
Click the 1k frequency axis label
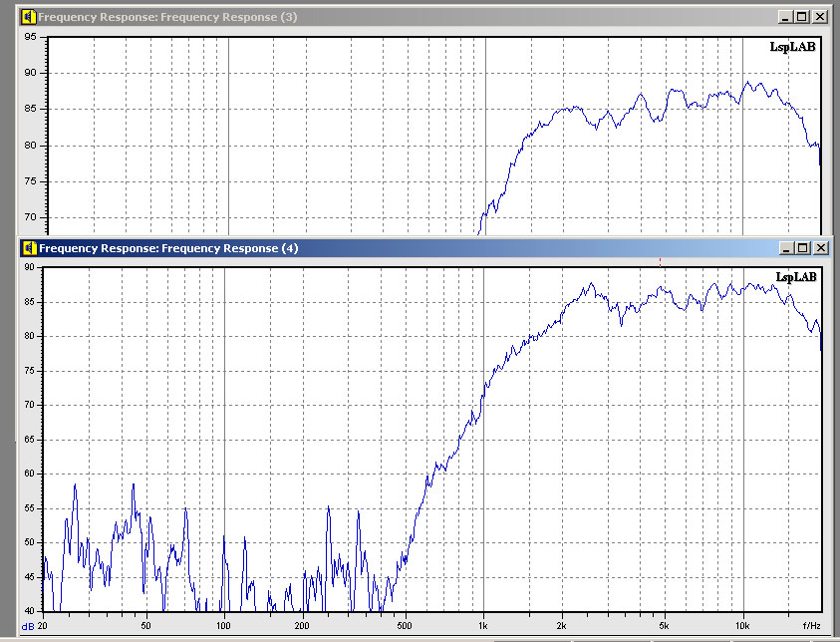[483, 626]
